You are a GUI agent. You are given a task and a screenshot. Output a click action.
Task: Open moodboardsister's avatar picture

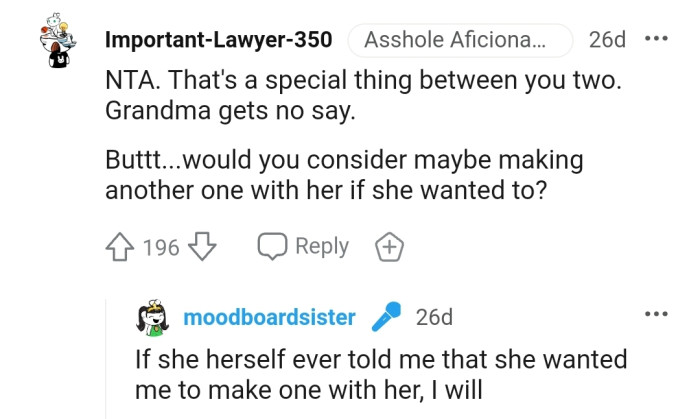tap(154, 319)
